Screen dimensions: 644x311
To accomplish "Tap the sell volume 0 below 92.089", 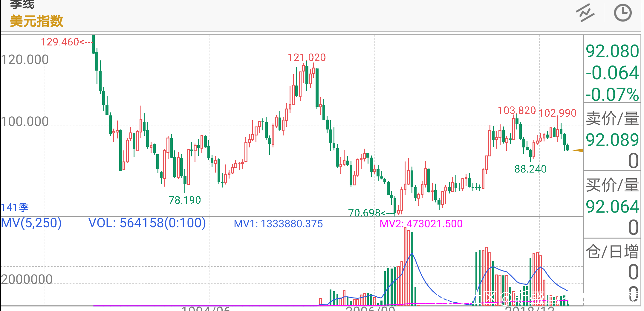I will (x=633, y=161).
